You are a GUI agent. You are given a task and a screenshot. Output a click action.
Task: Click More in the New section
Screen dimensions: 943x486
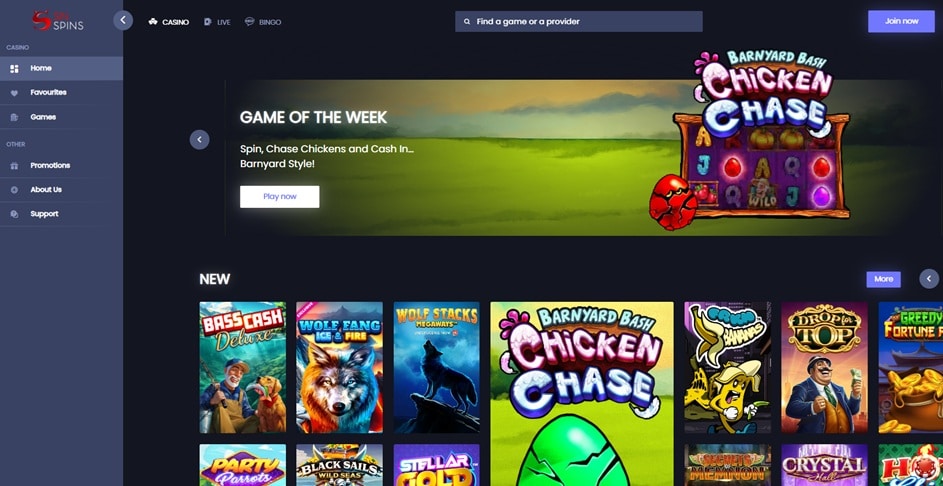click(883, 279)
